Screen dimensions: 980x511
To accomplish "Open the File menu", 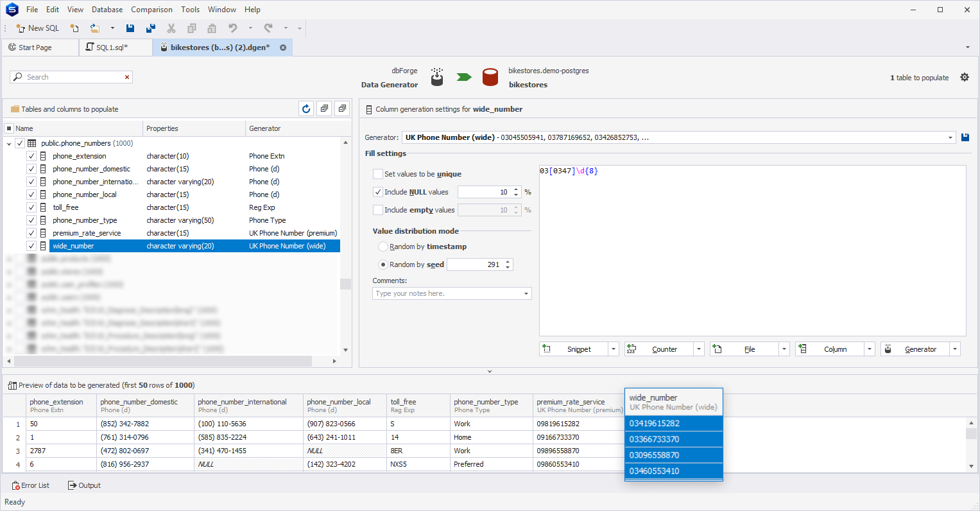I will (x=32, y=10).
